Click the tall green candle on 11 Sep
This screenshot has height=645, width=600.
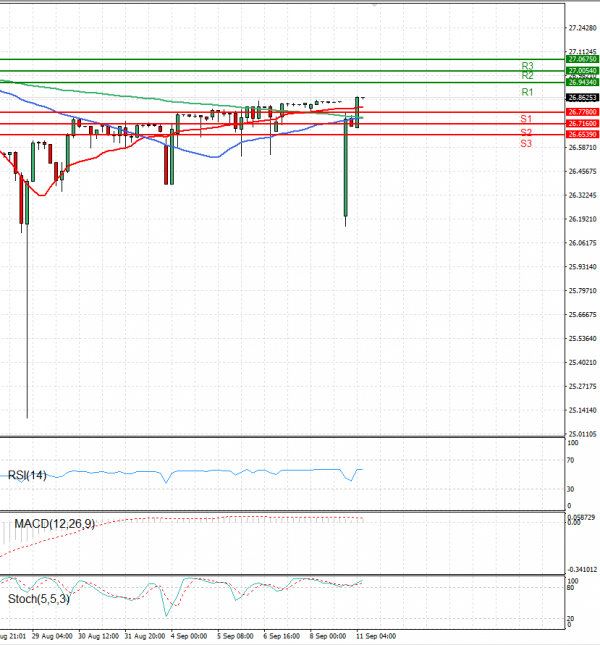tap(346, 167)
